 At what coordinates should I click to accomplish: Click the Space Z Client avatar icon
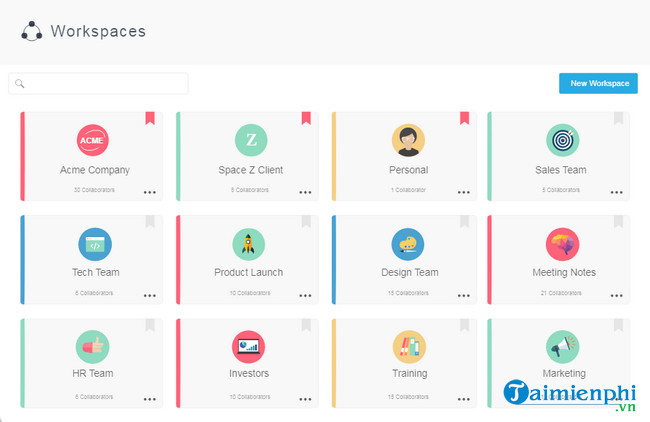pyautogui.click(x=251, y=140)
